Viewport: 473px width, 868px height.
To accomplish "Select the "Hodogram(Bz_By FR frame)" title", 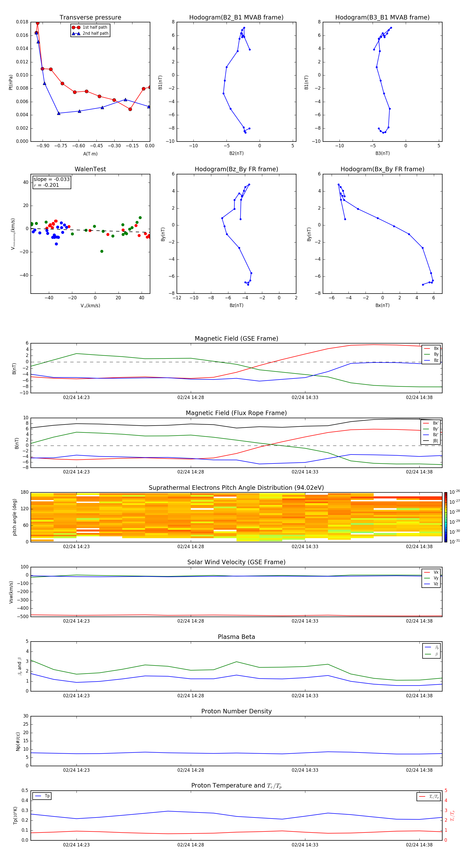I will 236,169.
